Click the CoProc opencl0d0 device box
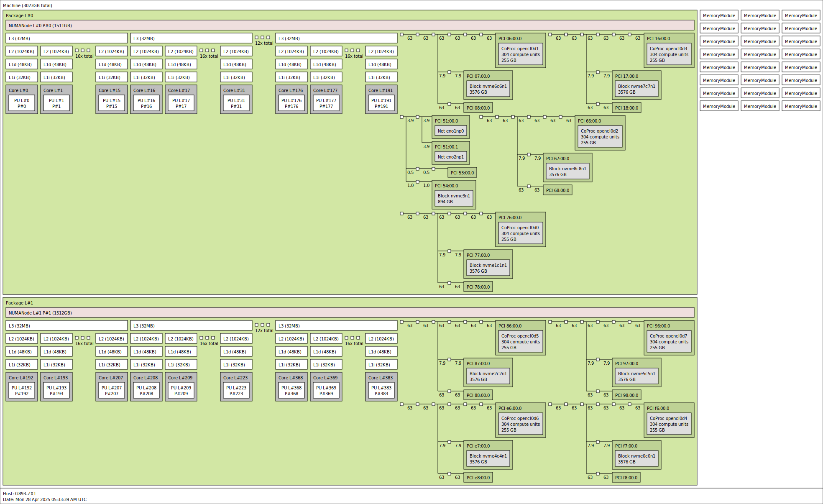Image resolution: width=823 pixels, height=504 pixels. pyautogui.click(x=520, y=233)
